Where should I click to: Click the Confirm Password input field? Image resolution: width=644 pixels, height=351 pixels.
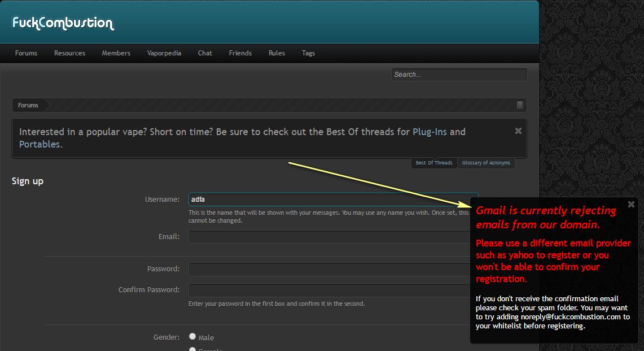point(330,290)
